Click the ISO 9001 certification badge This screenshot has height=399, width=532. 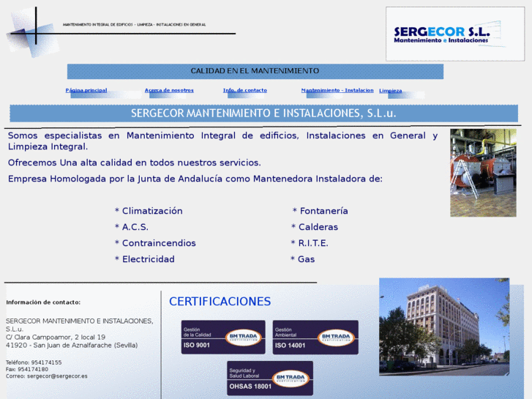(223, 338)
